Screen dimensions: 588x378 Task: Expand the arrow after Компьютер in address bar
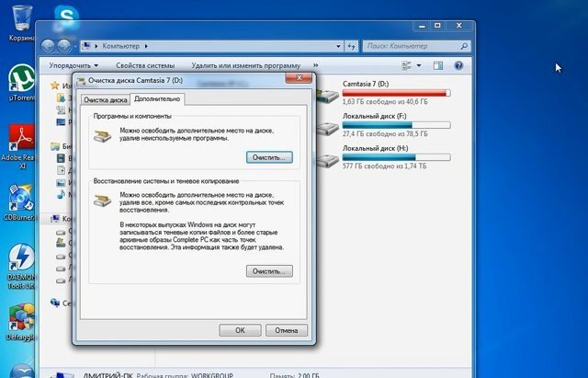pos(146,46)
